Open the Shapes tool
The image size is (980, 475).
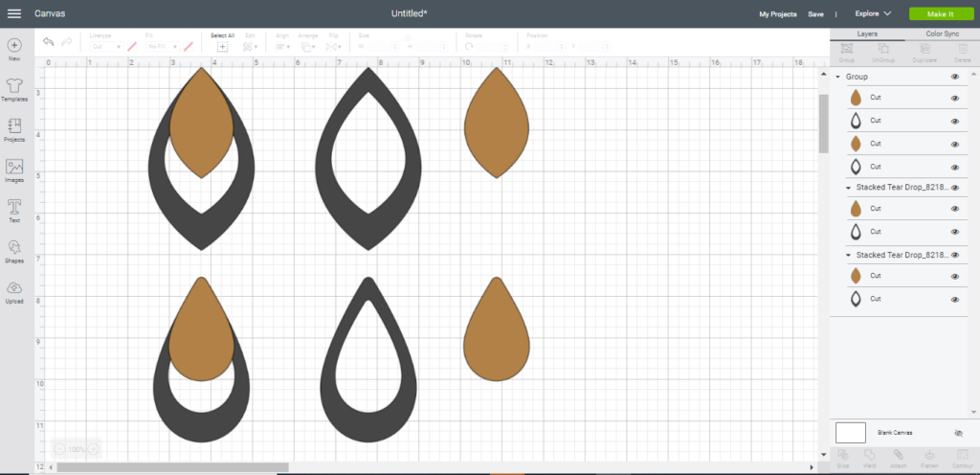(x=14, y=252)
